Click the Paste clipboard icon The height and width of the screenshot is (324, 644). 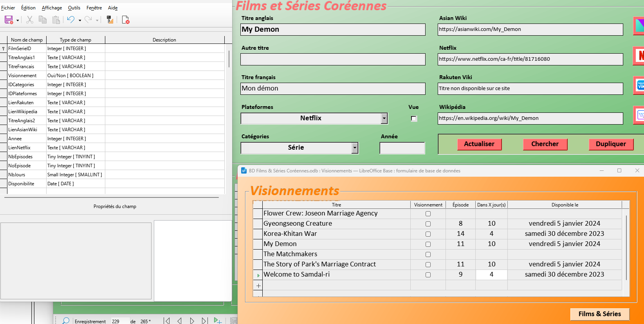[56, 20]
